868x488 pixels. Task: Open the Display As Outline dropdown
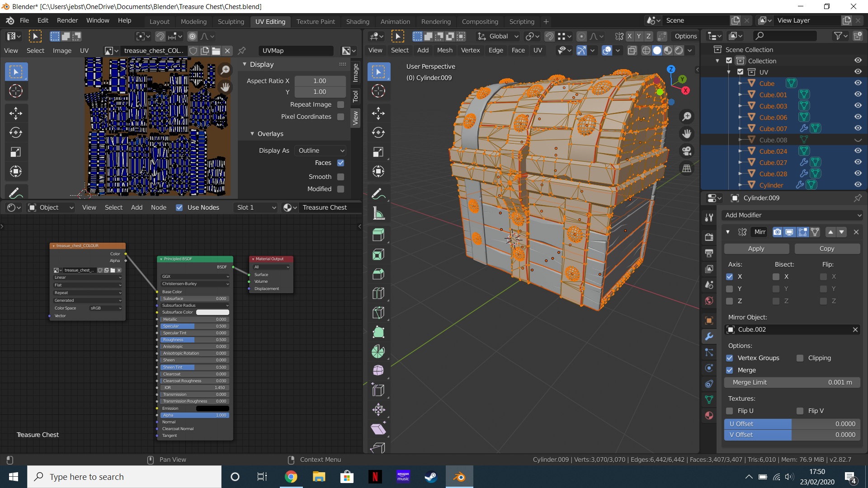point(321,150)
